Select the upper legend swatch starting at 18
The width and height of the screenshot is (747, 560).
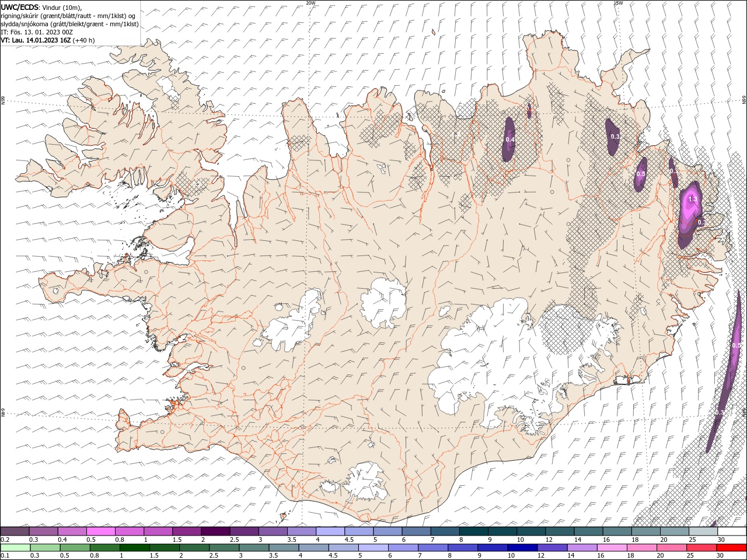coord(645,531)
